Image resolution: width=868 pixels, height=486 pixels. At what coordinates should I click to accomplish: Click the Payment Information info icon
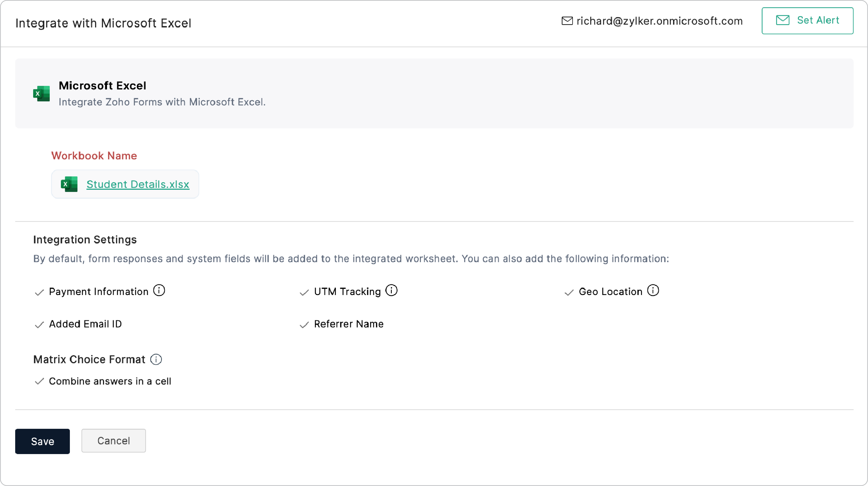pyautogui.click(x=159, y=290)
